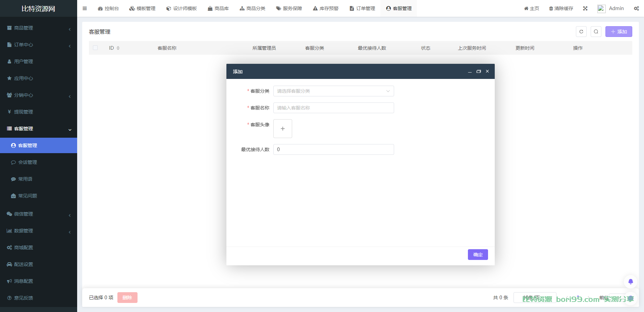Click the 删除 button at the bottom
This screenshot has width=644, height=312.
click(x=127, y=298)
